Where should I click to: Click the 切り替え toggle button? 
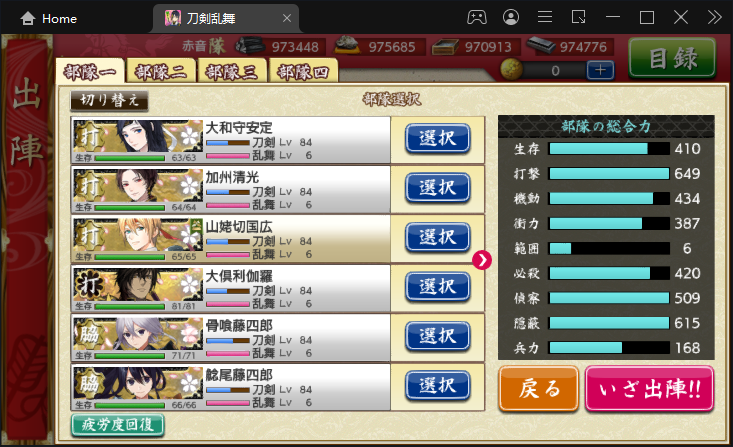(109, 101)
